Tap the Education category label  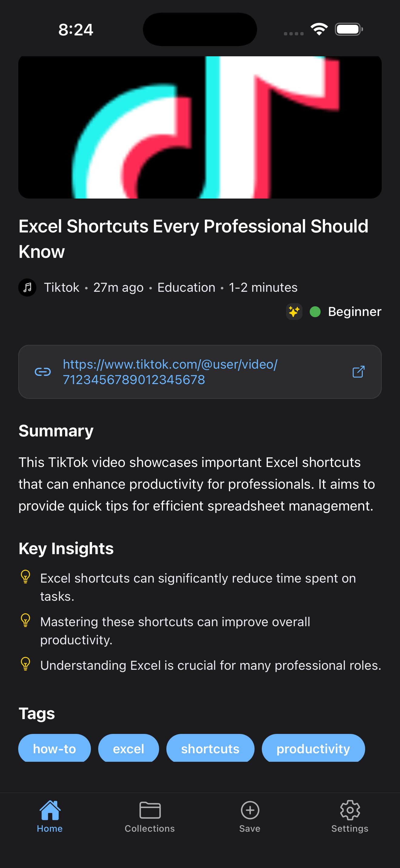coord(186,288)
